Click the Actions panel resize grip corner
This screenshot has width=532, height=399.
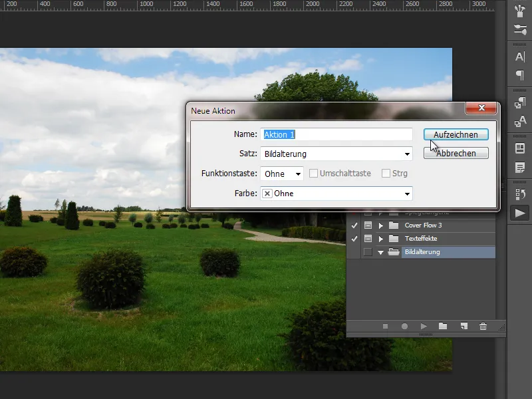[502, 327]
